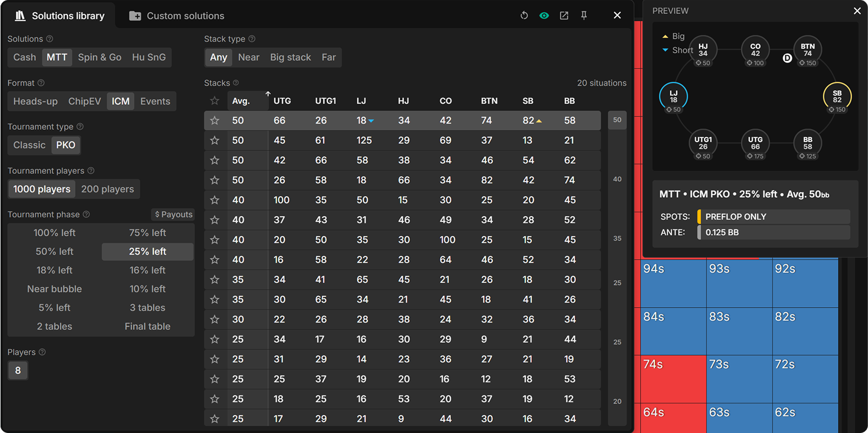The height and width of the screenshot is (433, 868).
Task: Click the Players help question icon
Action: click(x=42, y=352)
